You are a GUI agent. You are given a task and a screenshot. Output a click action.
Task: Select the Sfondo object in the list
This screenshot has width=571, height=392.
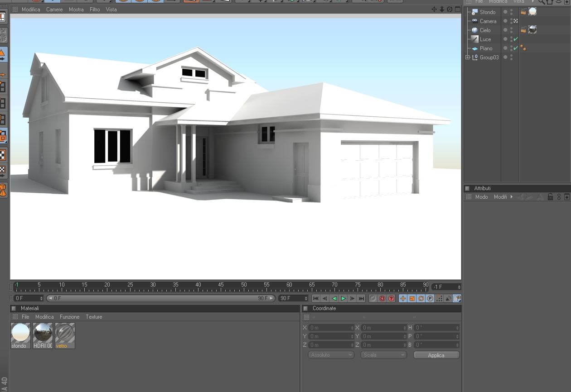[488, 12]
